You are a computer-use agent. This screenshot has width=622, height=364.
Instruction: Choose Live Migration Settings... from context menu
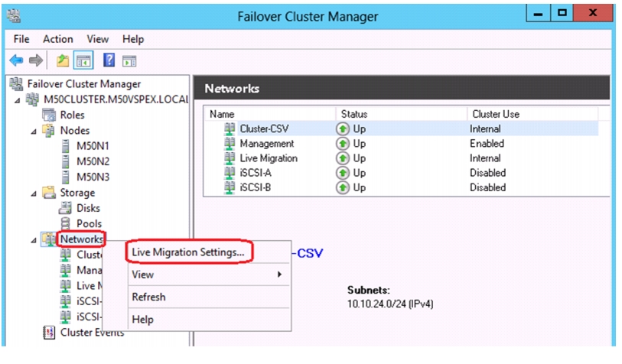[x=188, y=252]
